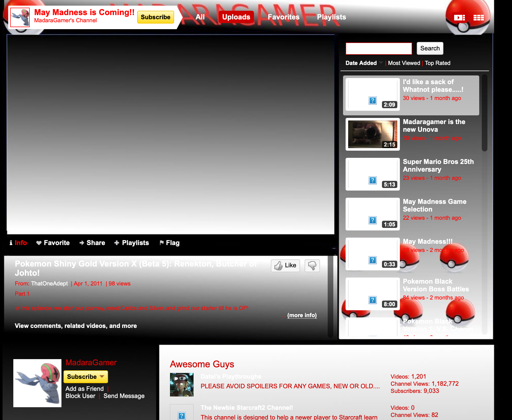Switch to grid view icon
512x420 pixels.
478,18
